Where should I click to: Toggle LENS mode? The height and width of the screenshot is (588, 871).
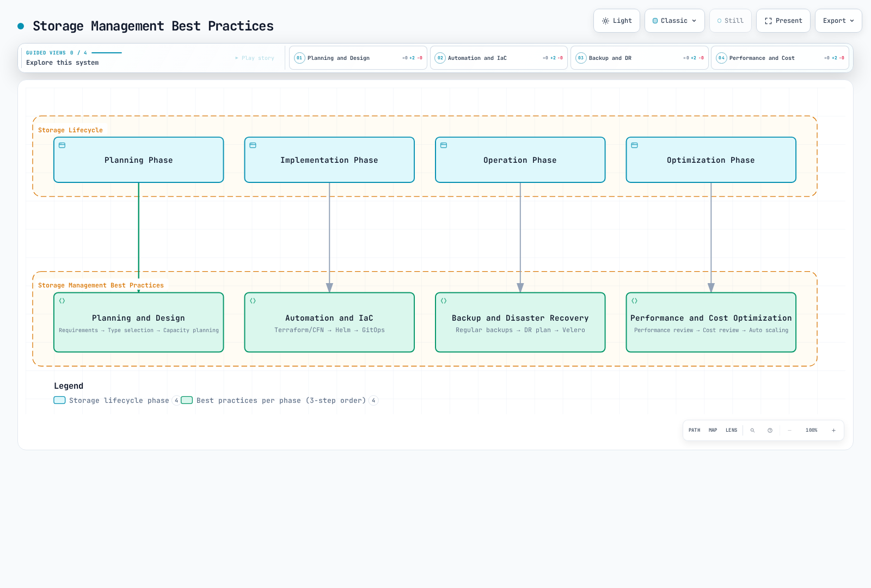tap(731, 430)
